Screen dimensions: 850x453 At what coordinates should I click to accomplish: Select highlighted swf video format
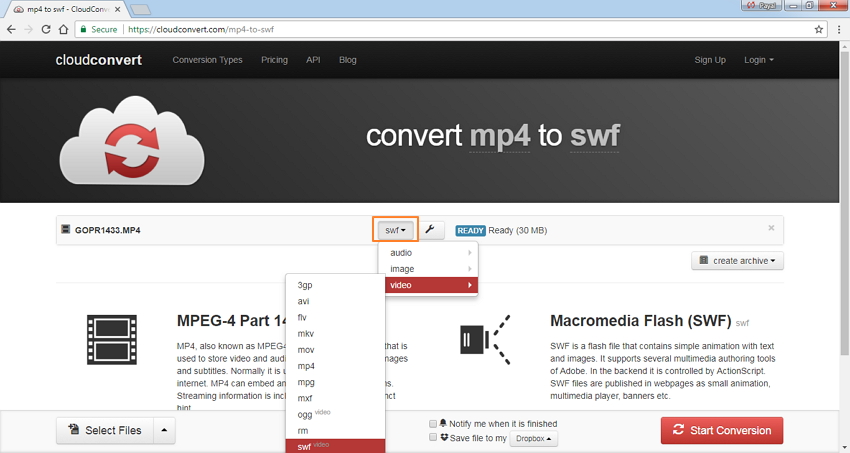click(x=335, y=446)
